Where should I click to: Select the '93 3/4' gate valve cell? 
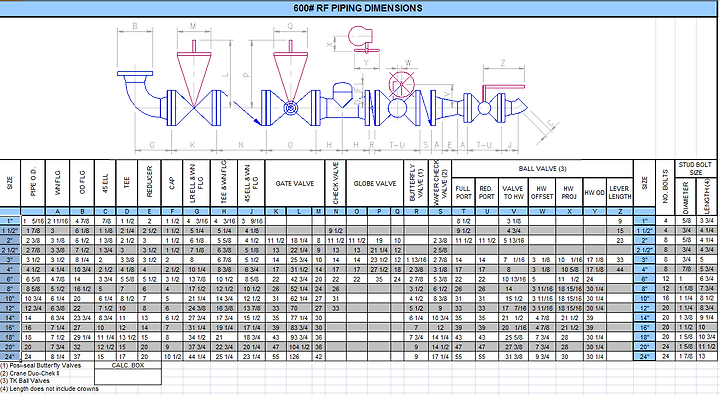299,337
